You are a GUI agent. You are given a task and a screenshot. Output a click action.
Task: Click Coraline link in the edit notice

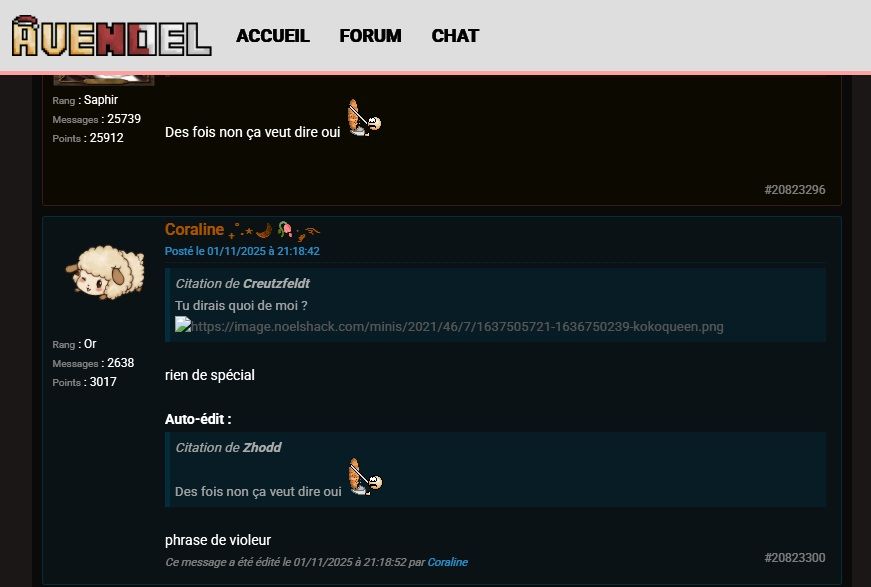pos(448,562)
